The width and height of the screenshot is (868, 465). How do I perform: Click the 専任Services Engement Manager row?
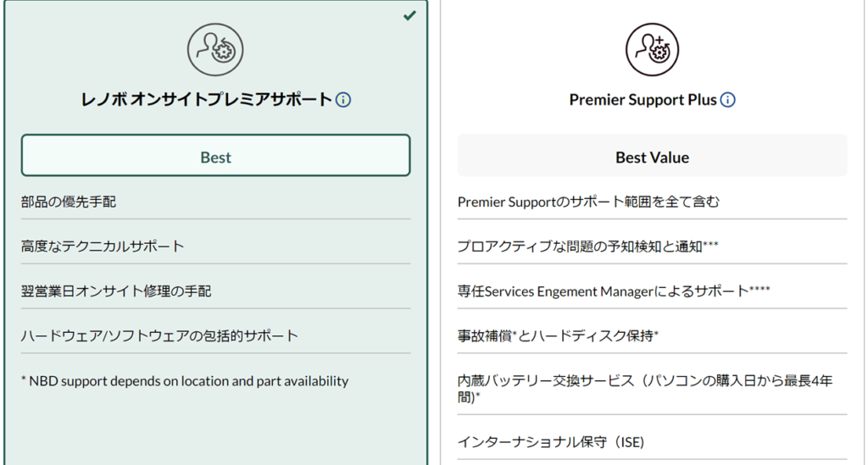pyautogui.click(x=652, y=291)
